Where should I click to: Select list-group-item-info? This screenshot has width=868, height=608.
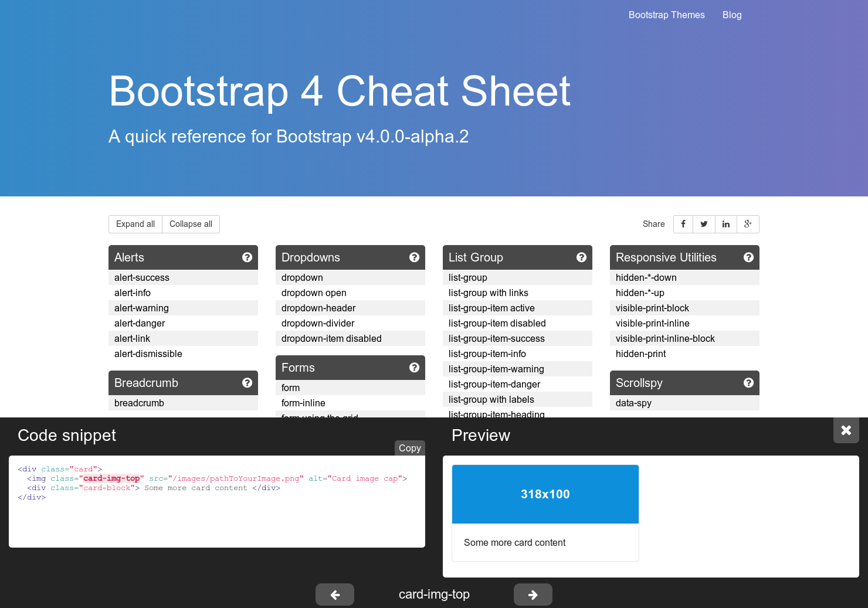point(517,354)
